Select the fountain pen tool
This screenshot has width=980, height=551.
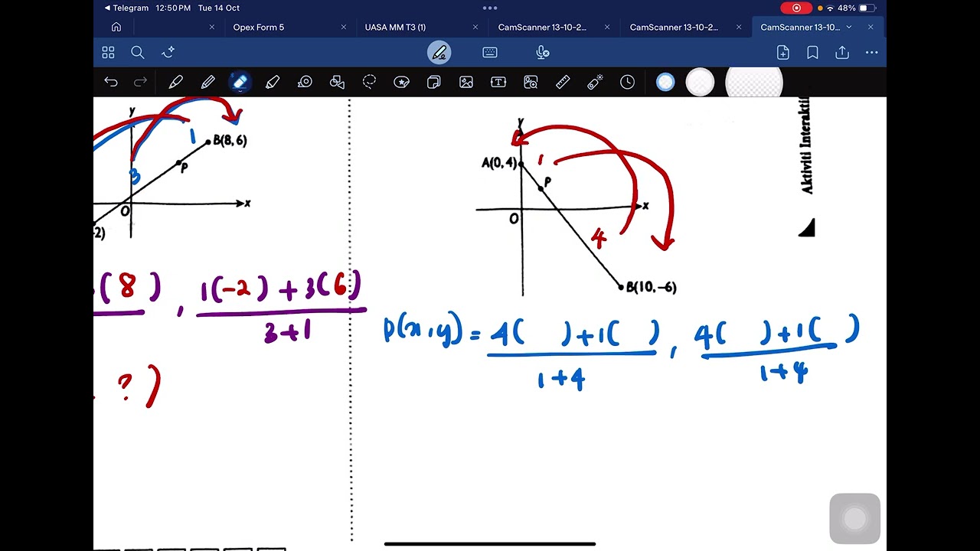click(x=175, y=82)
